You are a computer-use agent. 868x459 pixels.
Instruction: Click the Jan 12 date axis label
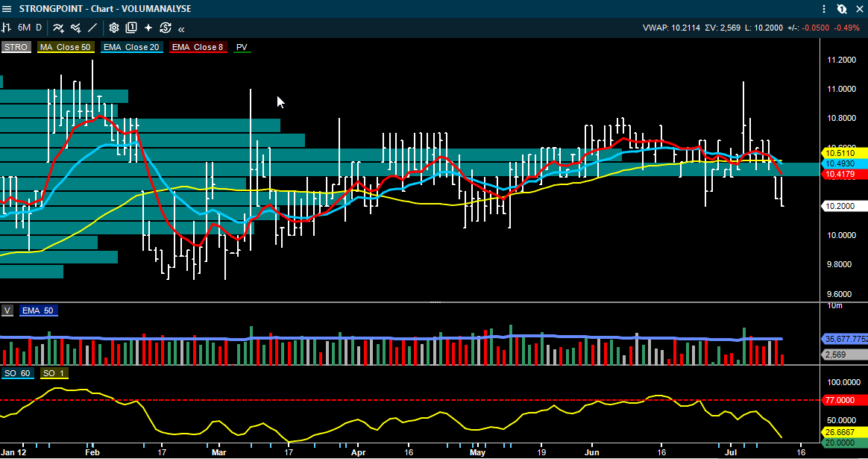(x=13, y=452)
